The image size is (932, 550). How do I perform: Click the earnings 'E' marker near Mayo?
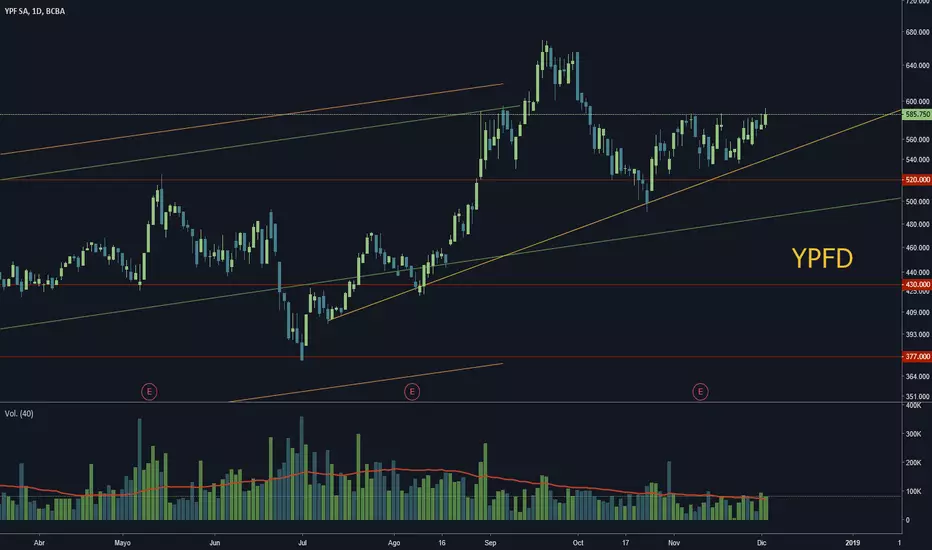[149, 392]
